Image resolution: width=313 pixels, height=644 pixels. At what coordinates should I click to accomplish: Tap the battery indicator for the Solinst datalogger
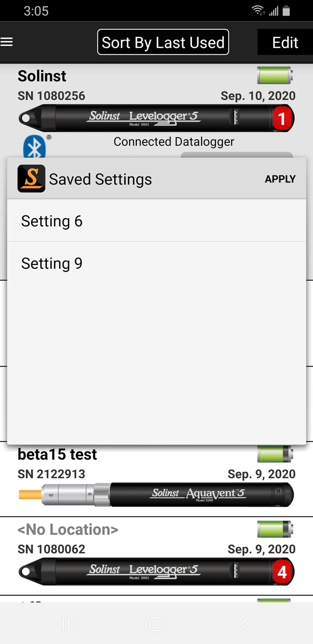click(x=274, y=75)
